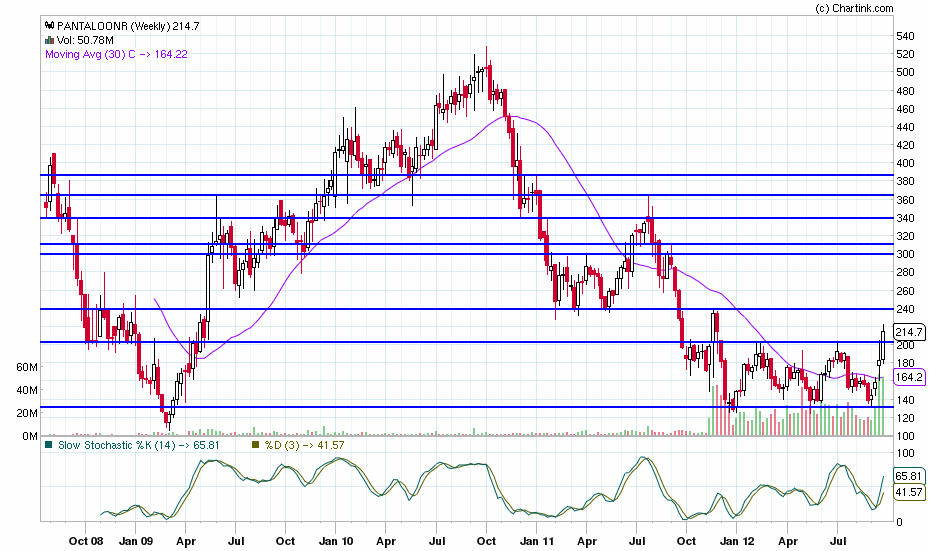Viewport: 930px width, 551px height.
Task: Select the %D (3) -> 41.57 label
Action: click(x=304, y=445)
